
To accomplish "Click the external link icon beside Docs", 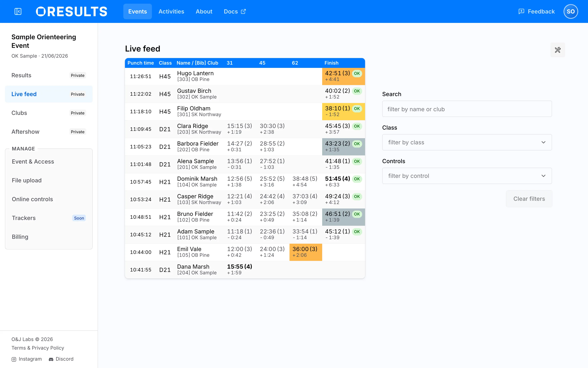I will click(x=243, y=11).
